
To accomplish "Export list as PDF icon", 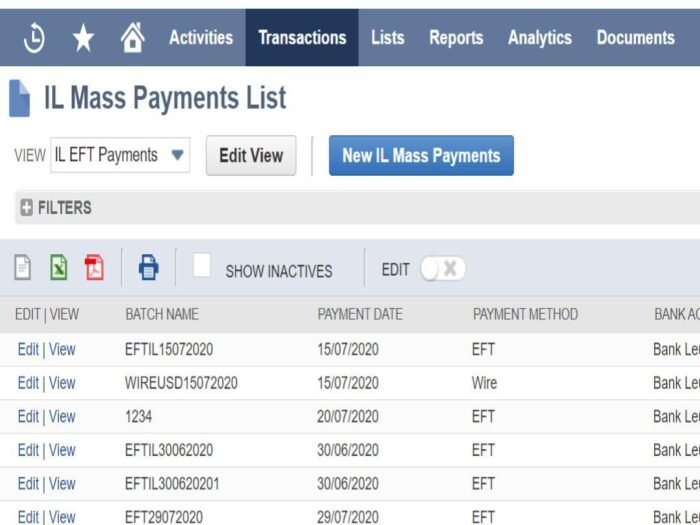I will click(x=94, y=267).
